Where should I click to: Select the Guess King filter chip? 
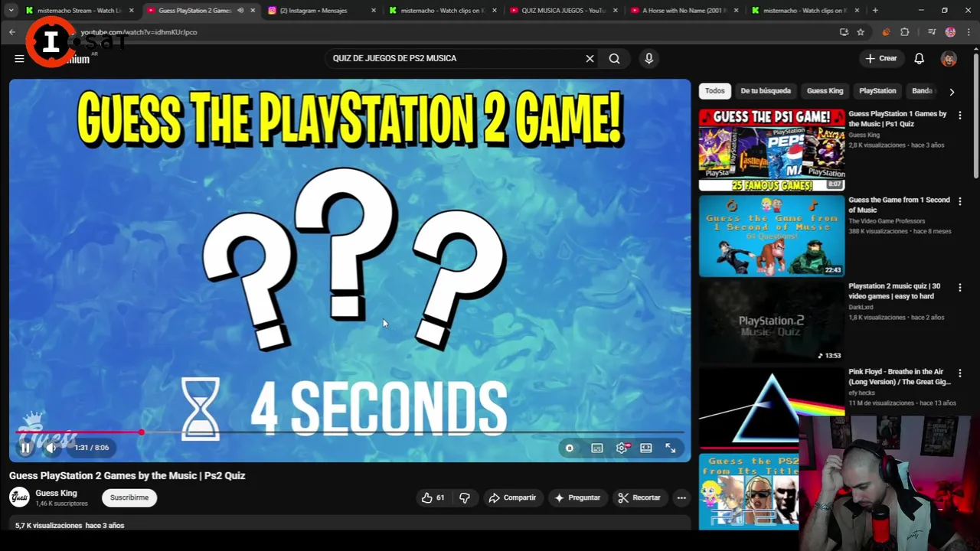click(x=825, y=91)
